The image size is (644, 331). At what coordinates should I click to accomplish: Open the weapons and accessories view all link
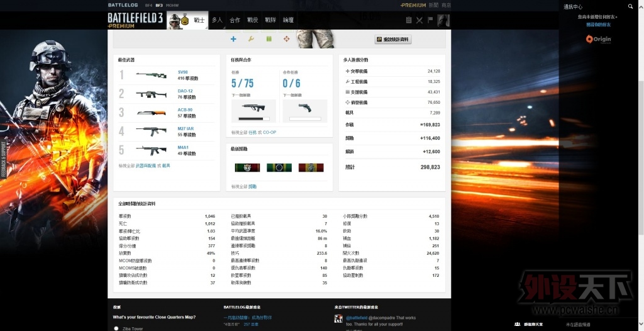[x=146, y=165]
